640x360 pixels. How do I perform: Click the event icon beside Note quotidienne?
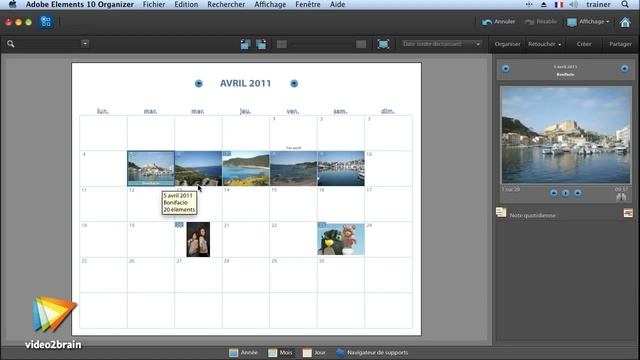pos(628,213)
